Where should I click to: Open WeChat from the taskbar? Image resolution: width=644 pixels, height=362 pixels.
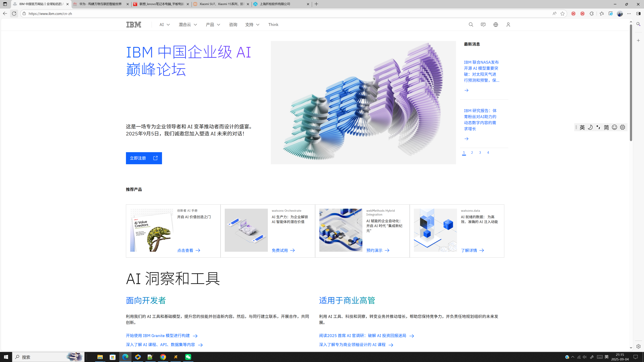(188, 357)
